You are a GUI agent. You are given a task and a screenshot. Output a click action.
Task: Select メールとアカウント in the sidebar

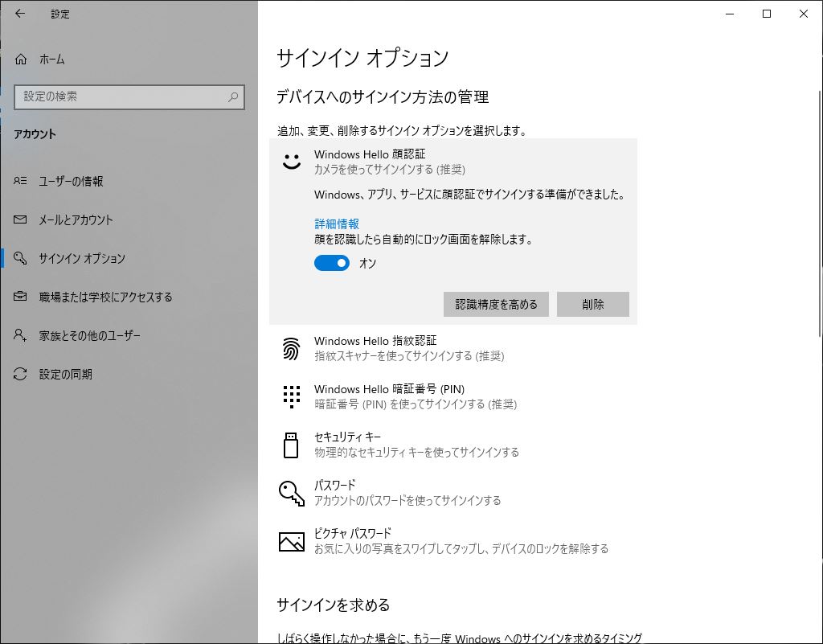[129, 219]
